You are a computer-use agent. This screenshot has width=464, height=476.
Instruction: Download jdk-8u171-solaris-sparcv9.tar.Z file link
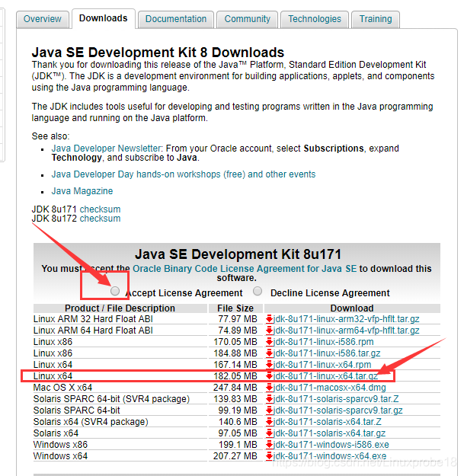point(336,399)
